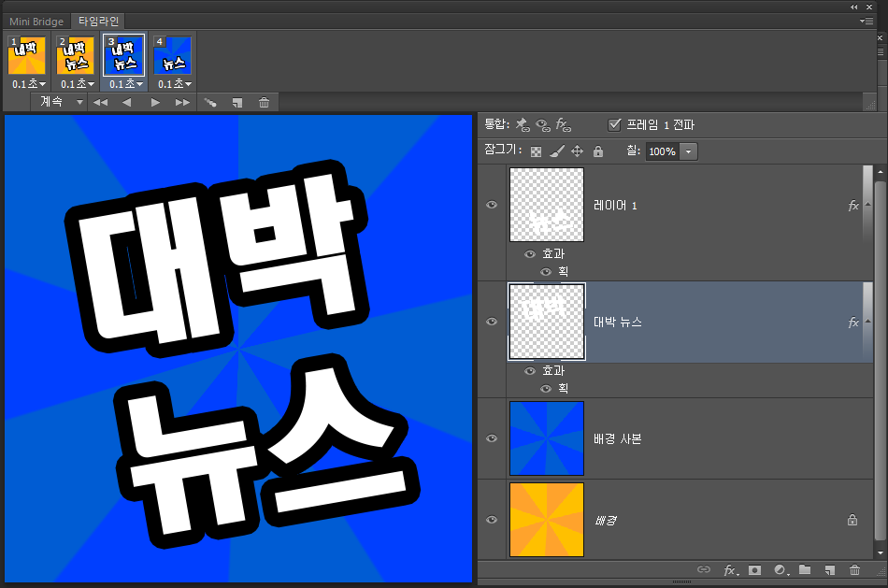Click the tween frames icon
The image size is (888, 588).
210,103
